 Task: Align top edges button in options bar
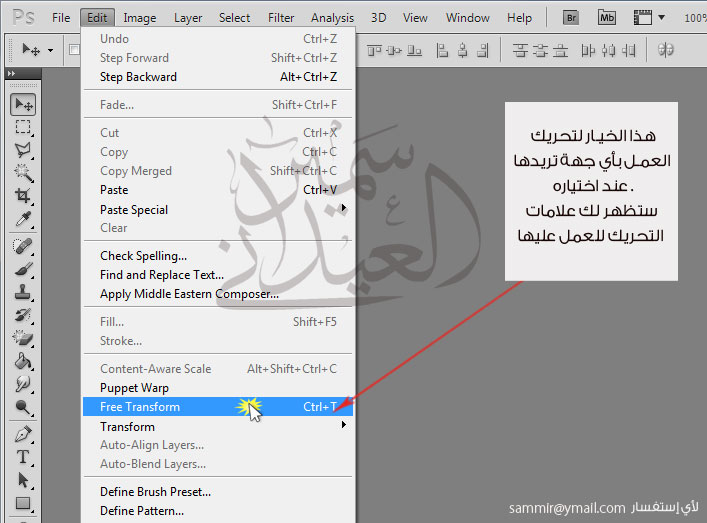pos(374,50)
